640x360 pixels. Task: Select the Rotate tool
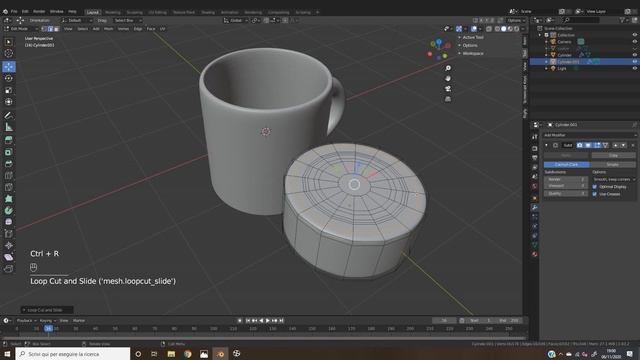pyautogui.click(x=9, y=78)
